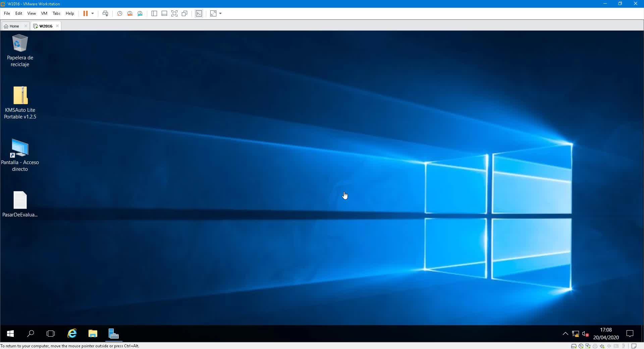
Task: Select the Papelera de reciclaje desktop icon
Action: coord(20,51)
